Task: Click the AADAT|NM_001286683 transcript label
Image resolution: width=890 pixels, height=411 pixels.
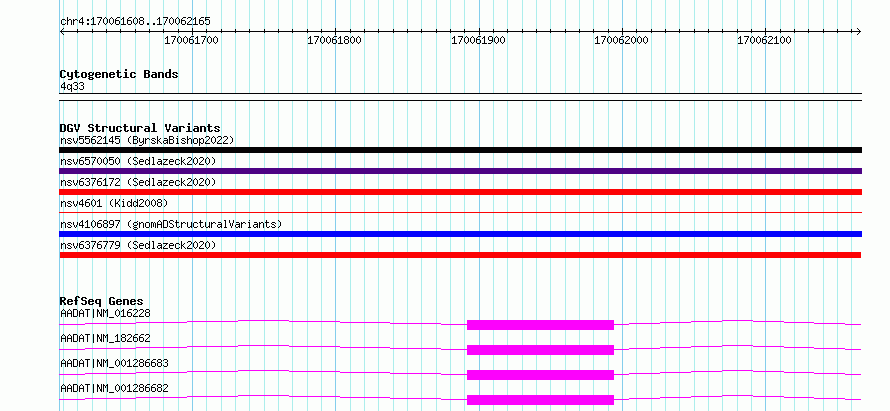Action: [114, 363]
